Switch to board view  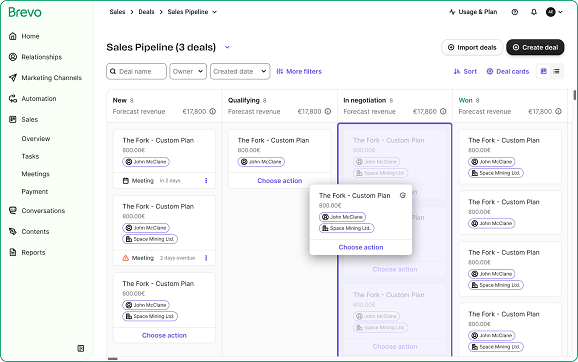[543, 71]
